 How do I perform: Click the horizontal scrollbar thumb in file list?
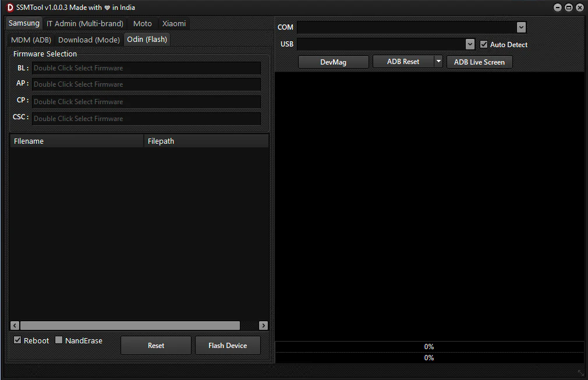click(130, 326)
